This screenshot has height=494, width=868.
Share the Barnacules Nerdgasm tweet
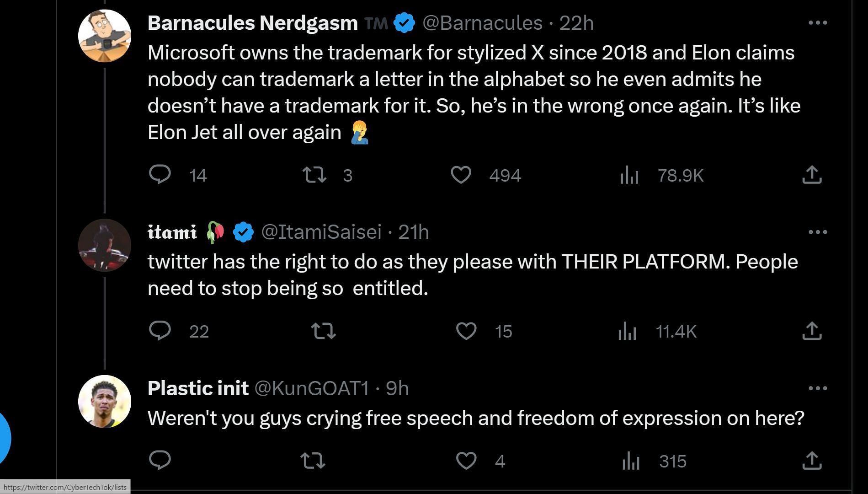pos(812,175)
